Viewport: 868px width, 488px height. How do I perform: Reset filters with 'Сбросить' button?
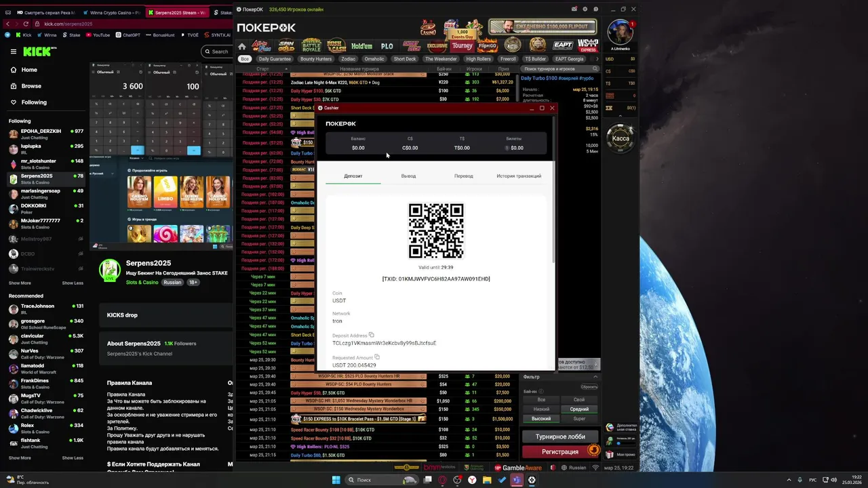(x=589, y=387)
